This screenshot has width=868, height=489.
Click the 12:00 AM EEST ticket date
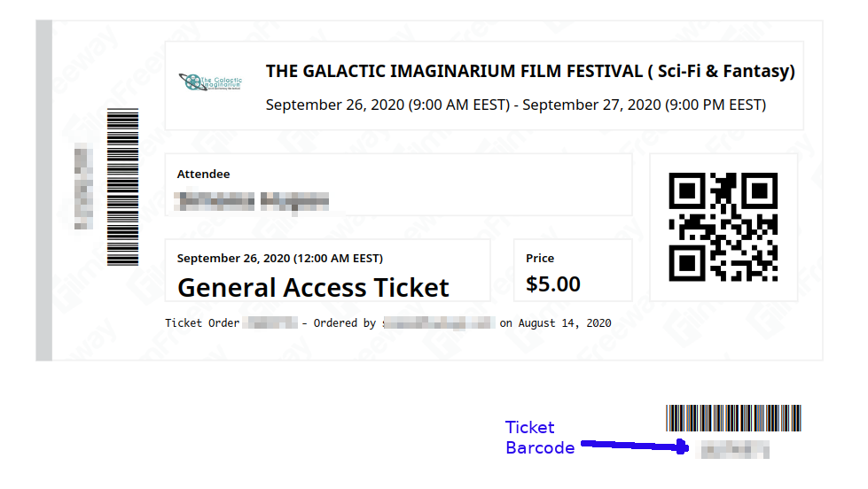coord(279,259)
